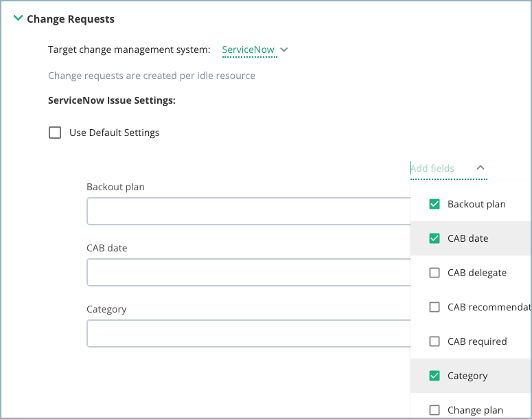Click the Change Requests section title
Screen dimensions: 532x419
click(x=71, y=19)
